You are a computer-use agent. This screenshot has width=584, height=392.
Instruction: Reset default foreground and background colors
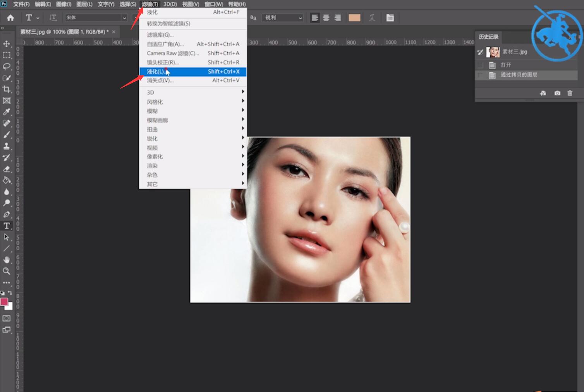[x=2, y=293]
